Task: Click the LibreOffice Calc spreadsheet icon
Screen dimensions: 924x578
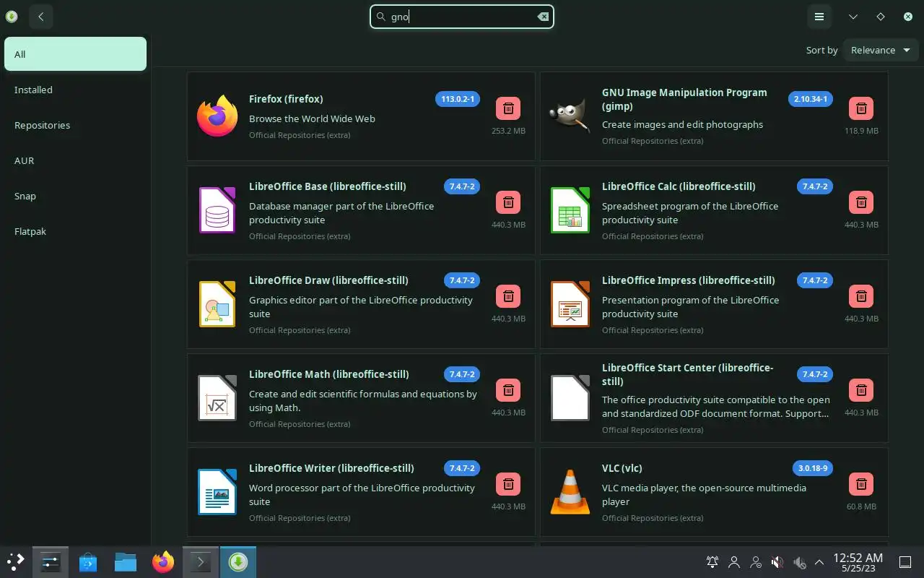Action: coord(570,210)
